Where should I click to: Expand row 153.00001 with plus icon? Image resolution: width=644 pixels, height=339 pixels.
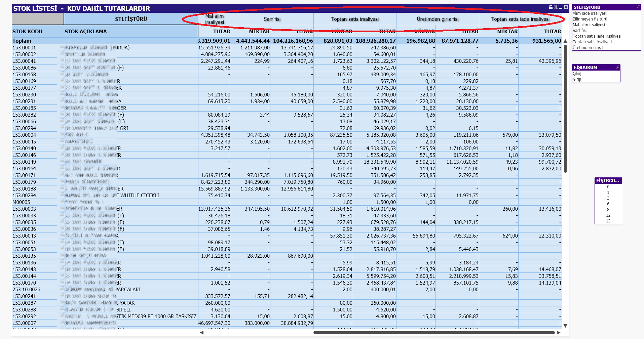(x=62, y=47)
